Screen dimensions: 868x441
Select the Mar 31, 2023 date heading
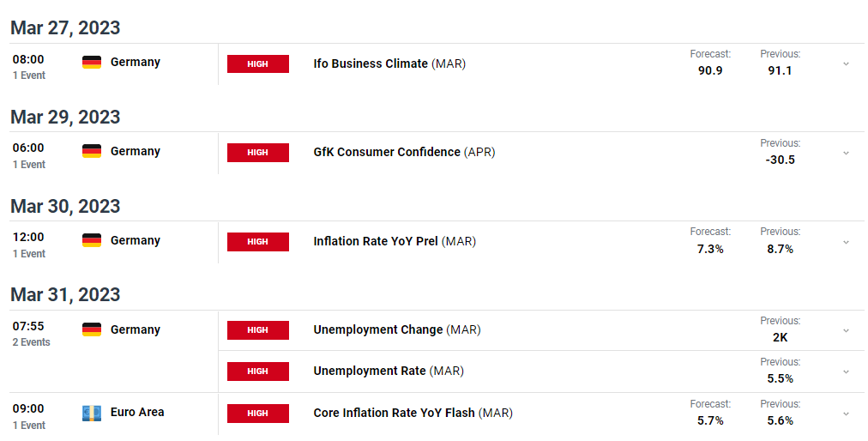pyautogui.click(x=65, y=294)
